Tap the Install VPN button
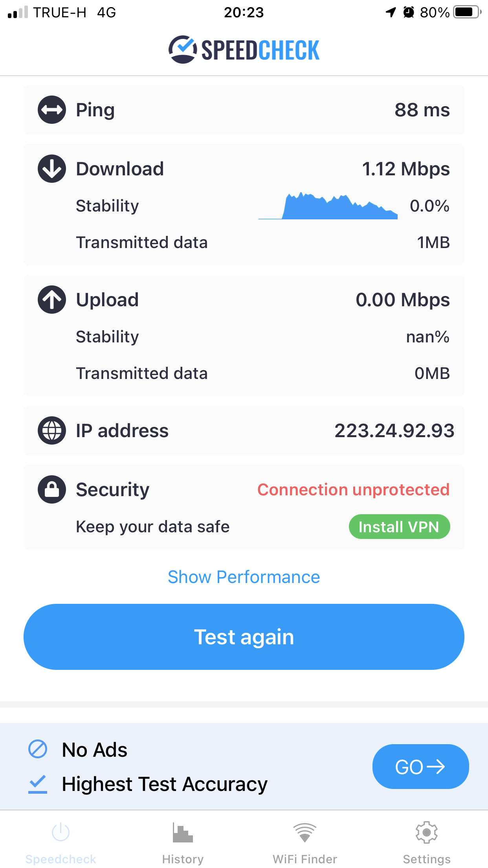 tap(399, 527)
